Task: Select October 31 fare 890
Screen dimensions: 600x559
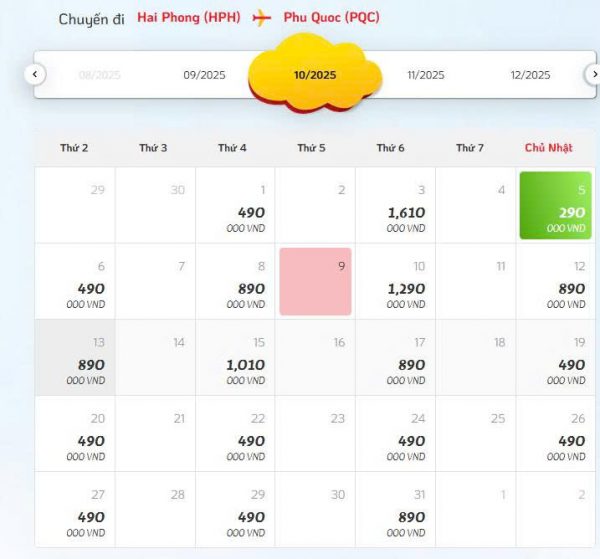Action: [395, 509]
